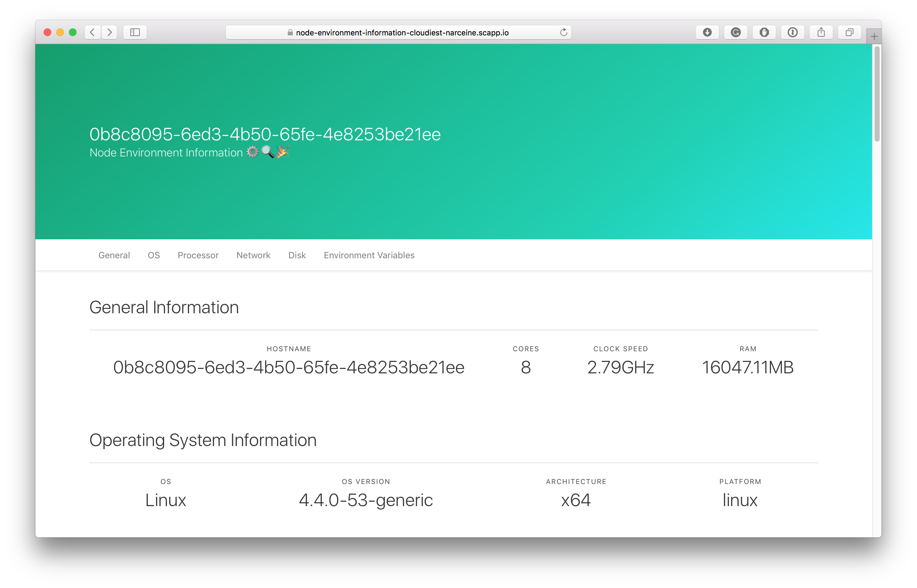Go to the Network section
Screen dimensions: 917x588
(253, 255)
